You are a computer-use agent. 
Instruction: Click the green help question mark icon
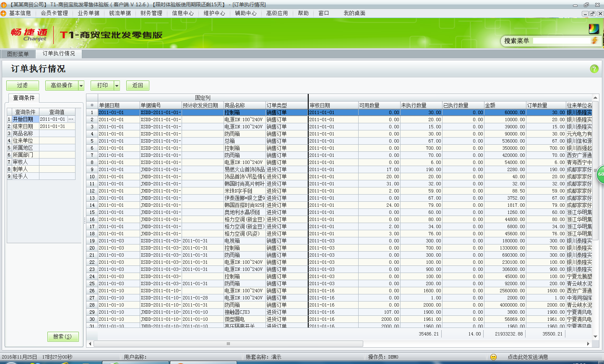pos(594,69)
